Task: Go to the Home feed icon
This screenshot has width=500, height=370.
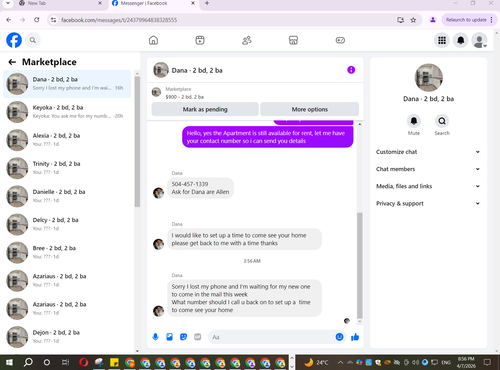Action: (153, 40)
